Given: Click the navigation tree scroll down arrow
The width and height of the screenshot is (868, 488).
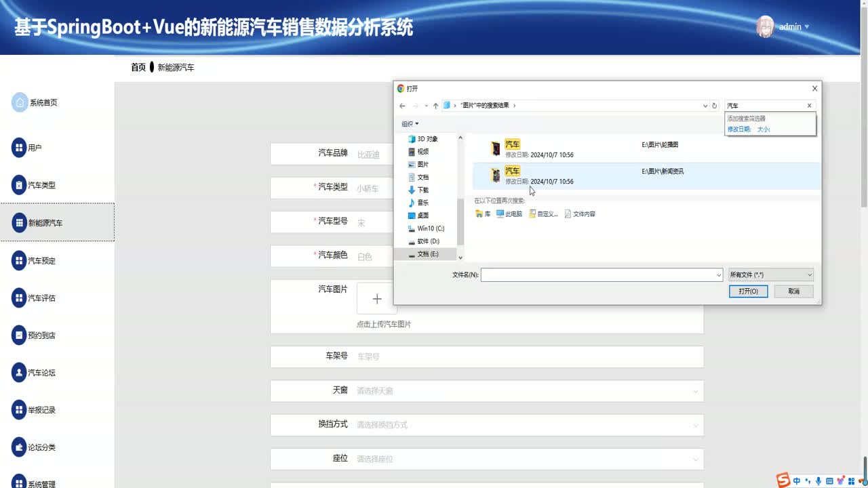Looking at the screenshot, I should [x=460, y=258].
